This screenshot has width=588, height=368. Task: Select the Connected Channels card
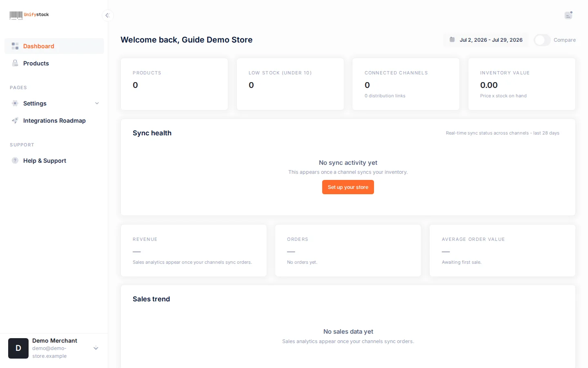point(406,84)
